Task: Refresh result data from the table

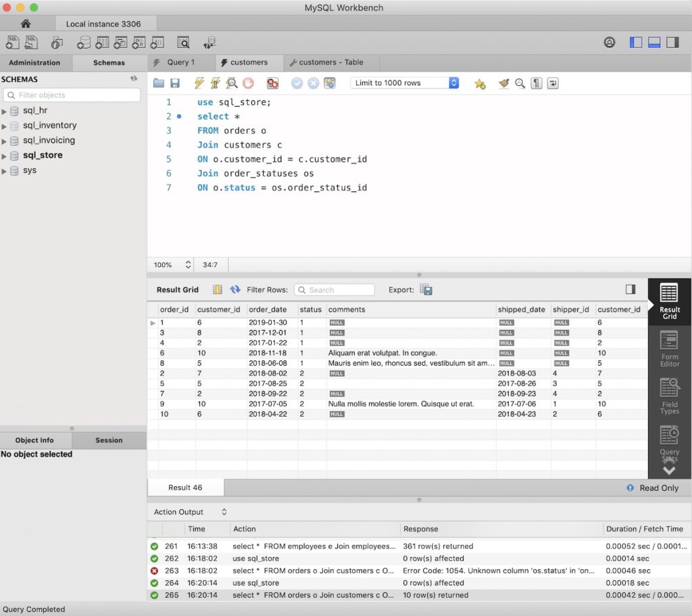Action: (x=235, y=289)
